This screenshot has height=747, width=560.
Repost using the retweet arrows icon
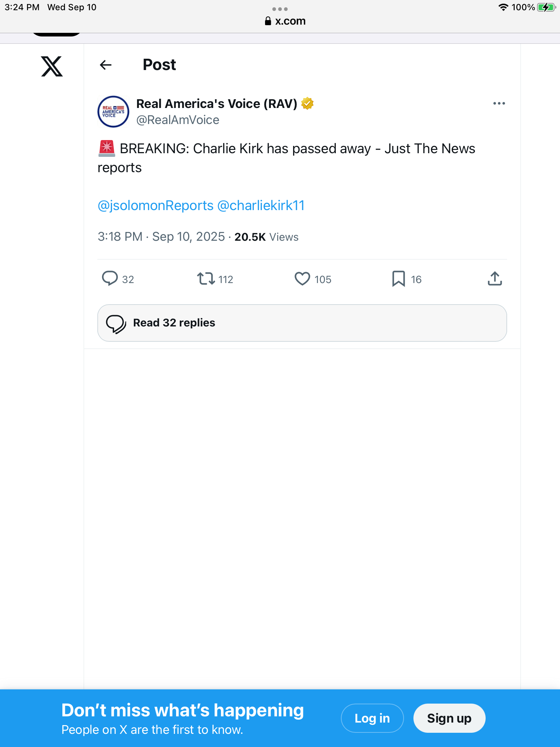pos(206,279)
